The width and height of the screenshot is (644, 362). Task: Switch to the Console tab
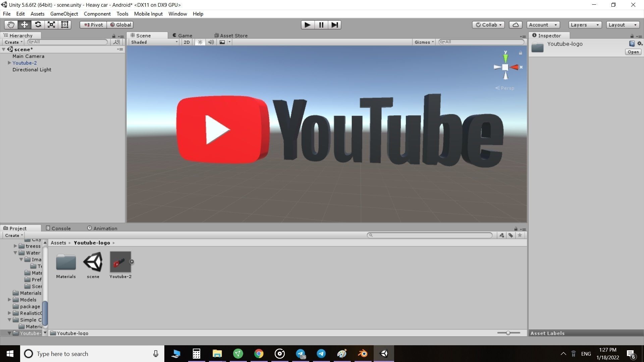tap(58, 228)
